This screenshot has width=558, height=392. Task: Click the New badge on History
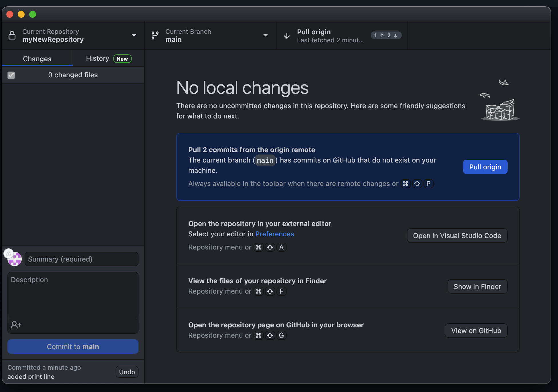[x=122, y=59]
